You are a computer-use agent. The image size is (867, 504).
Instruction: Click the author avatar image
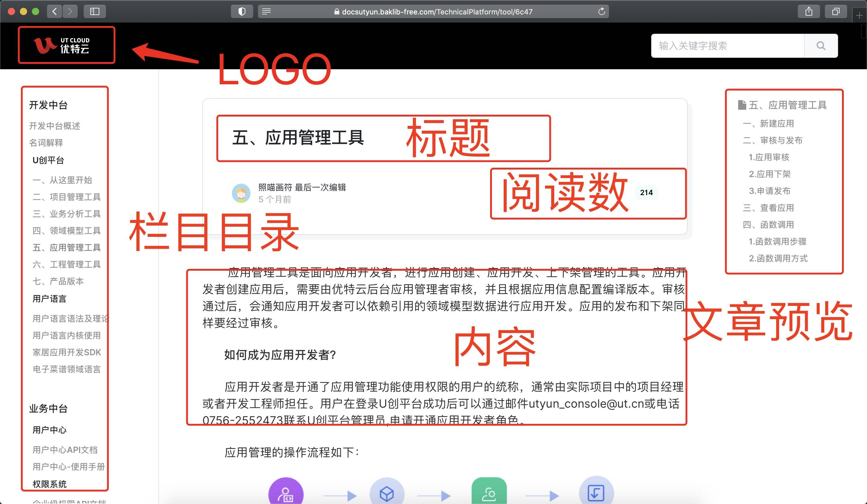pos(241,193)
